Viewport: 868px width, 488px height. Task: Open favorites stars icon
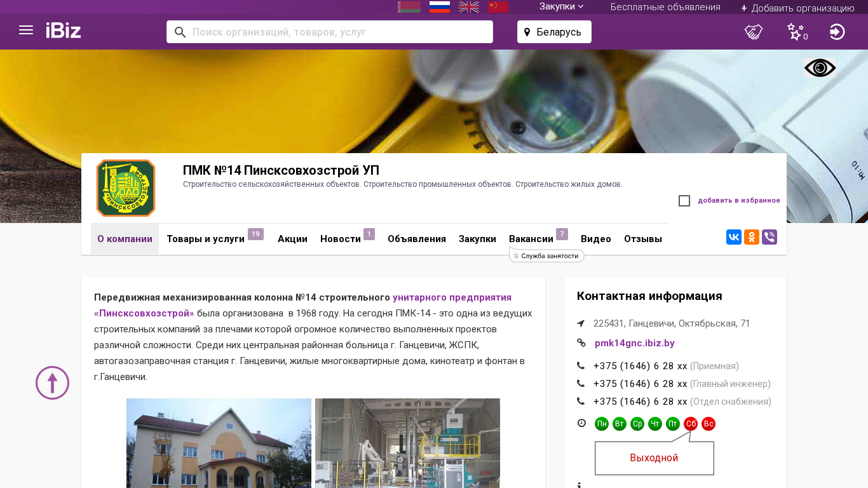797,32
